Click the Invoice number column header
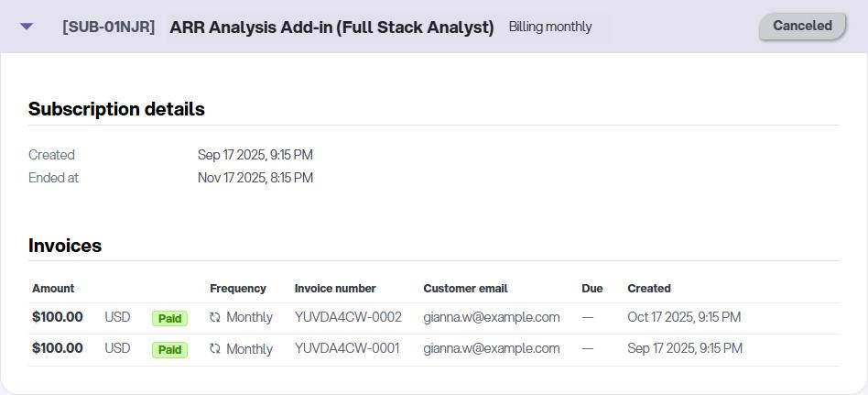Image resolution: width=868 pixels, height=395 pixels. (x=335, y=288)
